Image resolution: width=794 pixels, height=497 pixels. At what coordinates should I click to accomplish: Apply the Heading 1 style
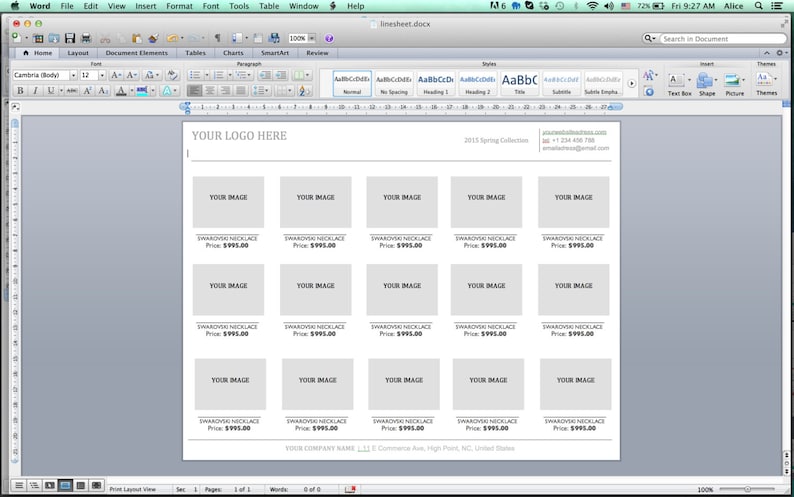pos(435,84)
